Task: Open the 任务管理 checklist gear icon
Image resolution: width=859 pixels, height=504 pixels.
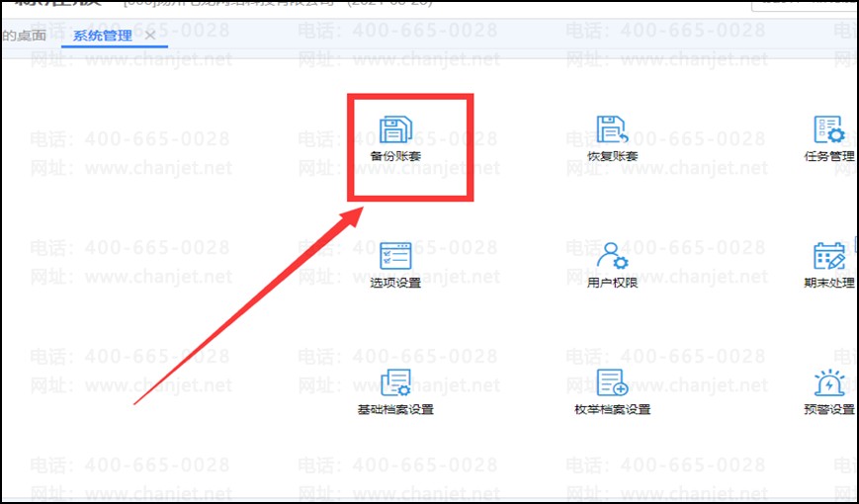Action: (x=829, y=129)
